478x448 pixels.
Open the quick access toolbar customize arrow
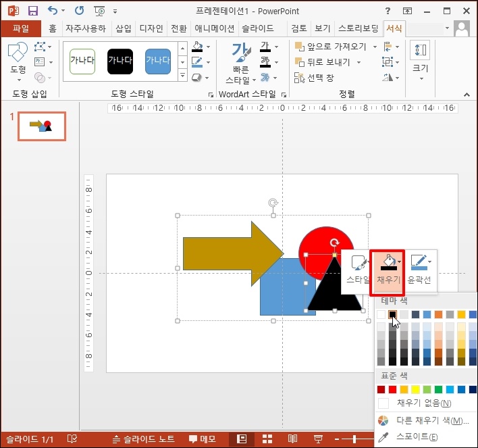115,11
